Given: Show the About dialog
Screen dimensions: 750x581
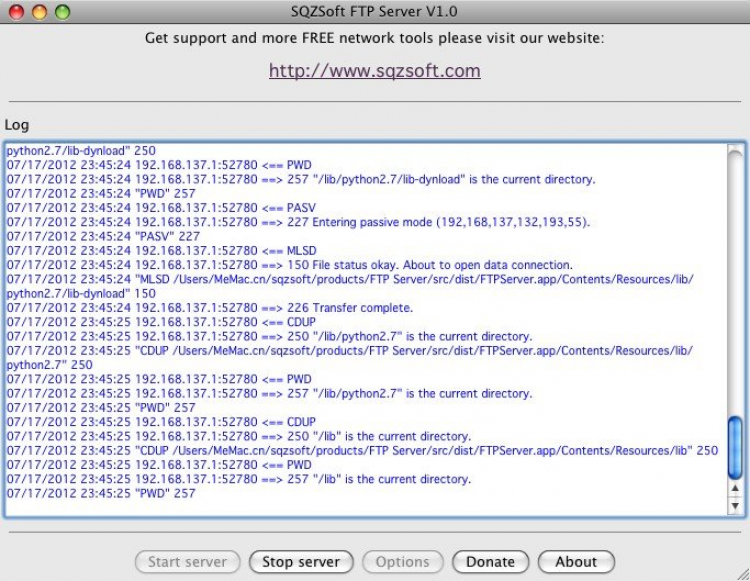Looking at the screenshot, I should (576, 561).
